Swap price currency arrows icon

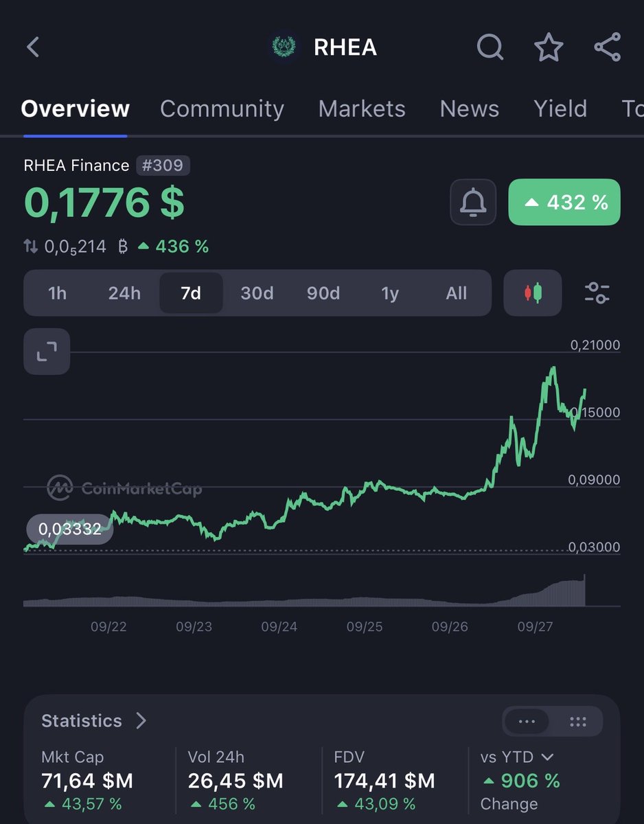pyautogui.click(x=31, y=247)
